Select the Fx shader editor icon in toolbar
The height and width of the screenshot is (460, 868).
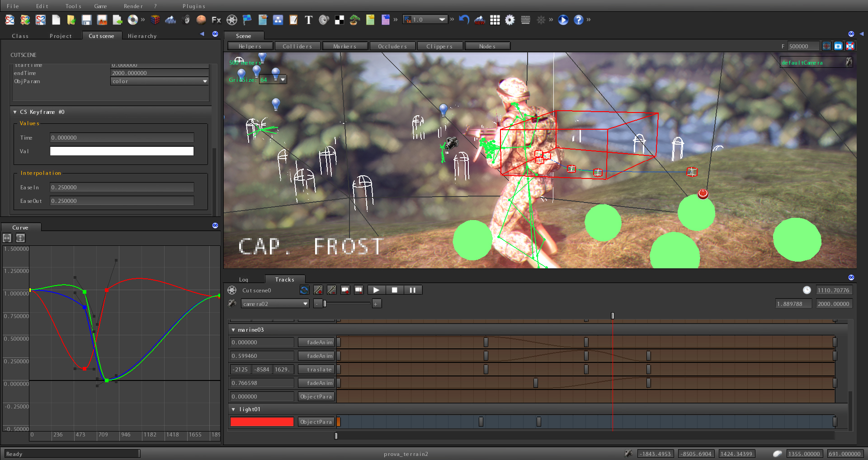click(x=216, y=20)
